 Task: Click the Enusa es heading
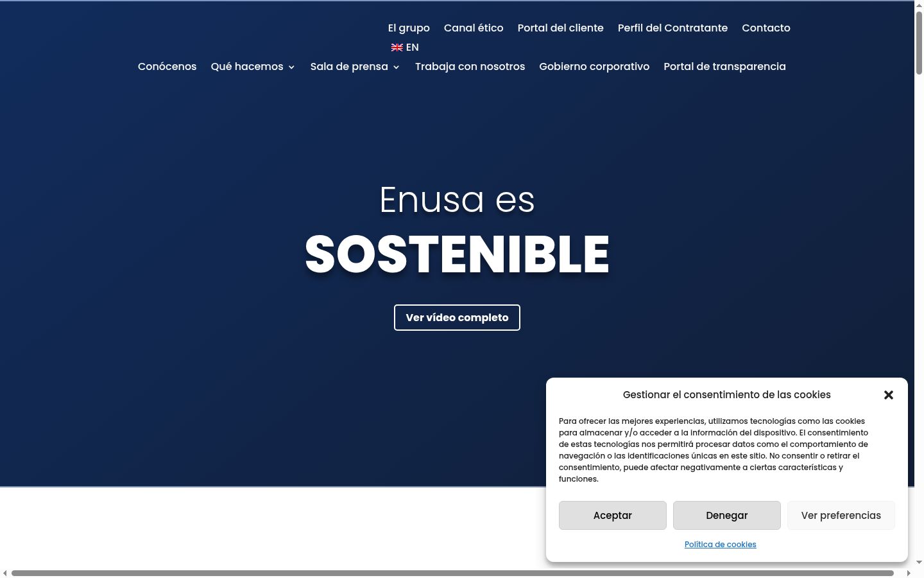[457, 200]
